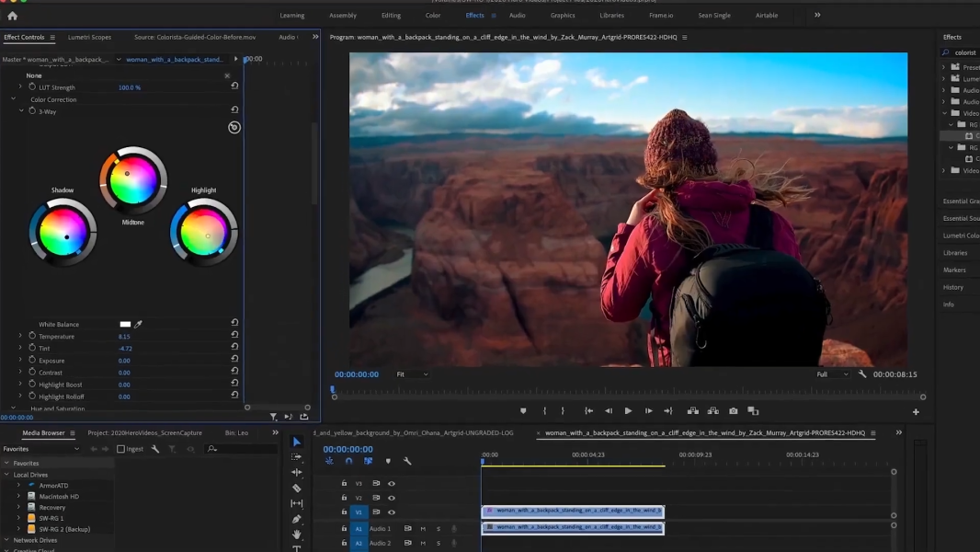Select the Track Select Forward tool
980x552 pixels.
(x=297, y=457)
